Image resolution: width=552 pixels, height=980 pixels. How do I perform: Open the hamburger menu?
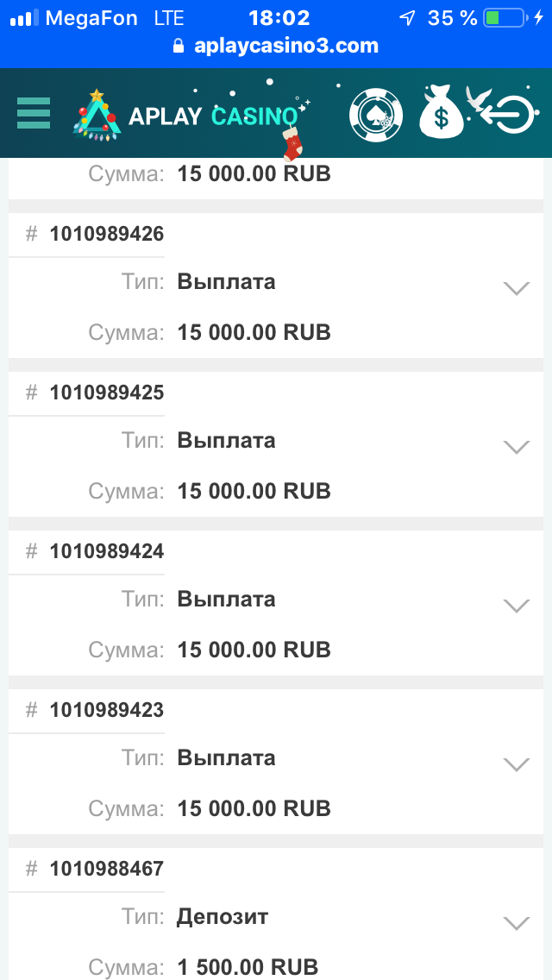click(x=34, y=113)
